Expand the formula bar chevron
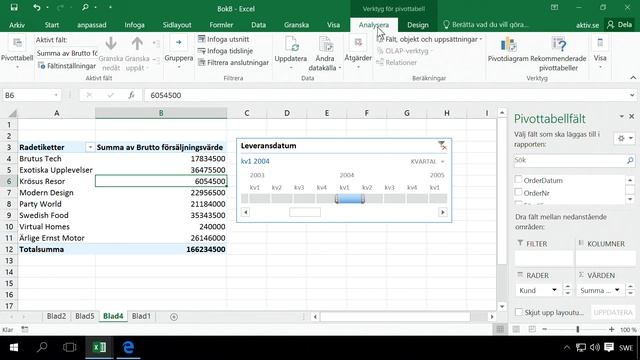 pos(632,95)
